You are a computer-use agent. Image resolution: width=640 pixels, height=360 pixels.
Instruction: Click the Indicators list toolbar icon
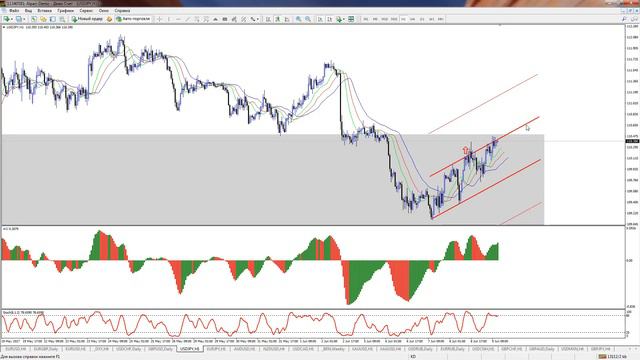point(338,19)
